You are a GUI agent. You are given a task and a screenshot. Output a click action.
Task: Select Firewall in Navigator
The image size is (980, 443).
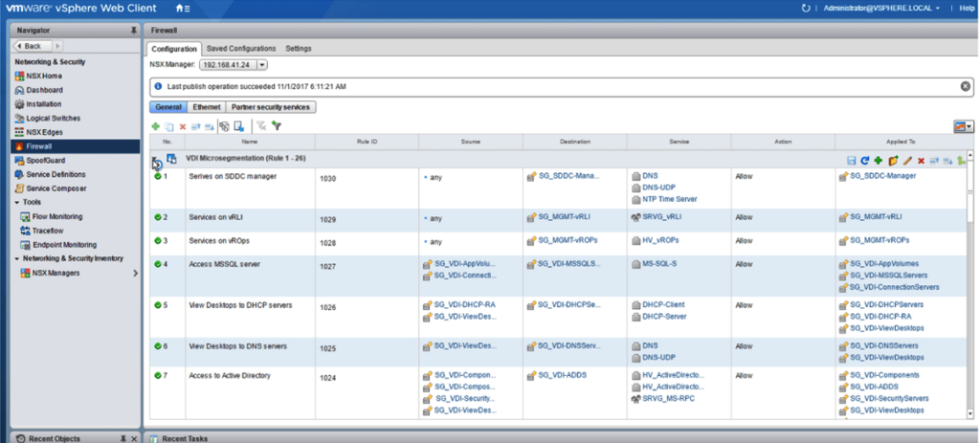75,146
